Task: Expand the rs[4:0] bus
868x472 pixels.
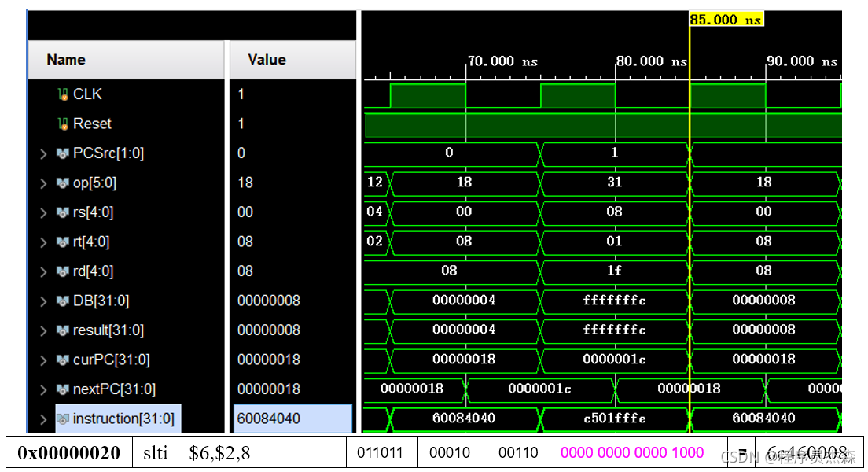Action: [x=43, y=212]
